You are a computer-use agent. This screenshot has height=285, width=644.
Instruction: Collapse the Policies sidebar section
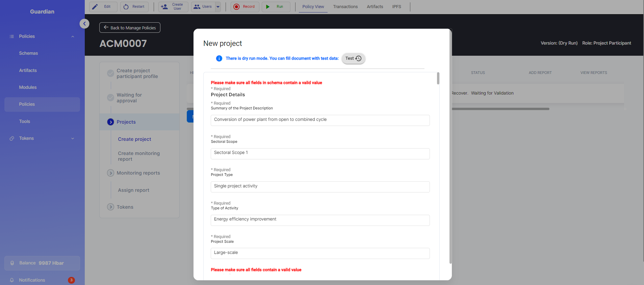(x=73, y=36)
